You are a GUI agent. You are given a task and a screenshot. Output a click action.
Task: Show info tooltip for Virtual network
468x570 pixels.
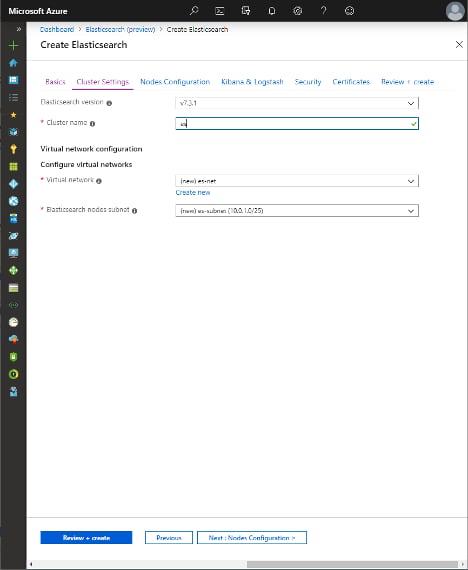99,181
